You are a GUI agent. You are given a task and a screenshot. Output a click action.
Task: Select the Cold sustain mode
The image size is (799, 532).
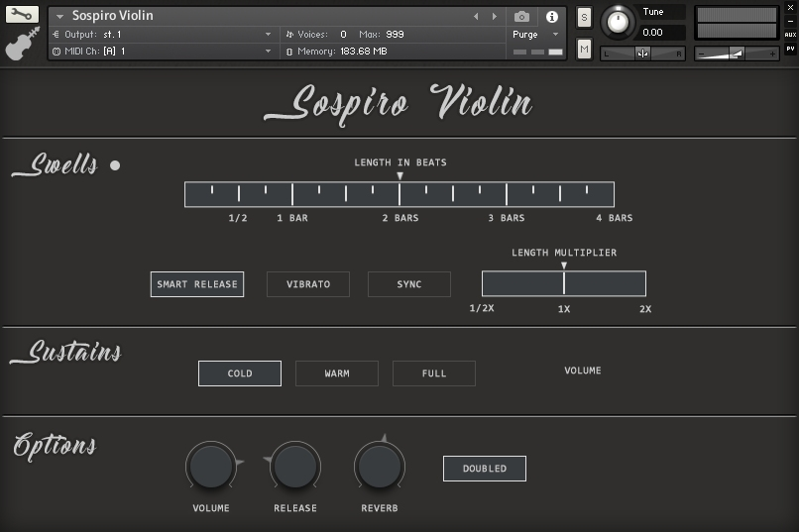(x=240, y=373)
